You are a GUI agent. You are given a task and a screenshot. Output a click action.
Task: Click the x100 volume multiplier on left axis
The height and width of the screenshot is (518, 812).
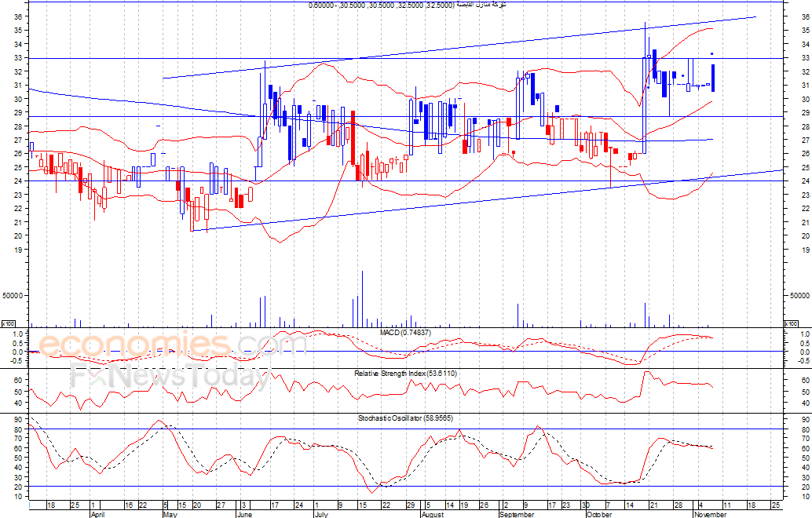(8, 324)
